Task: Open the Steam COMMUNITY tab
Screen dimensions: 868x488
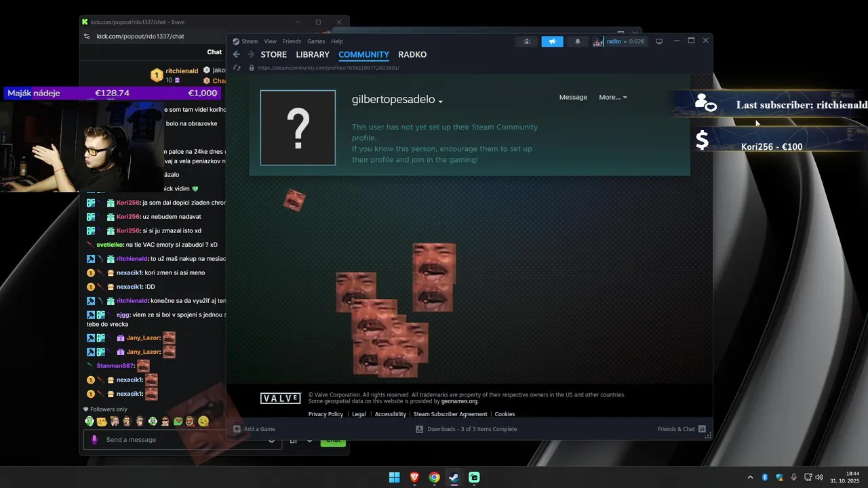Action: click(x=363, y=54)
